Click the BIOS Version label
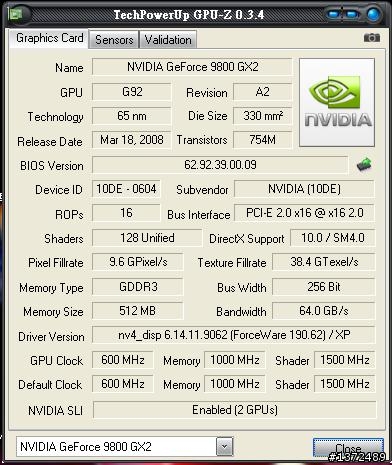 tap(52, 166)
